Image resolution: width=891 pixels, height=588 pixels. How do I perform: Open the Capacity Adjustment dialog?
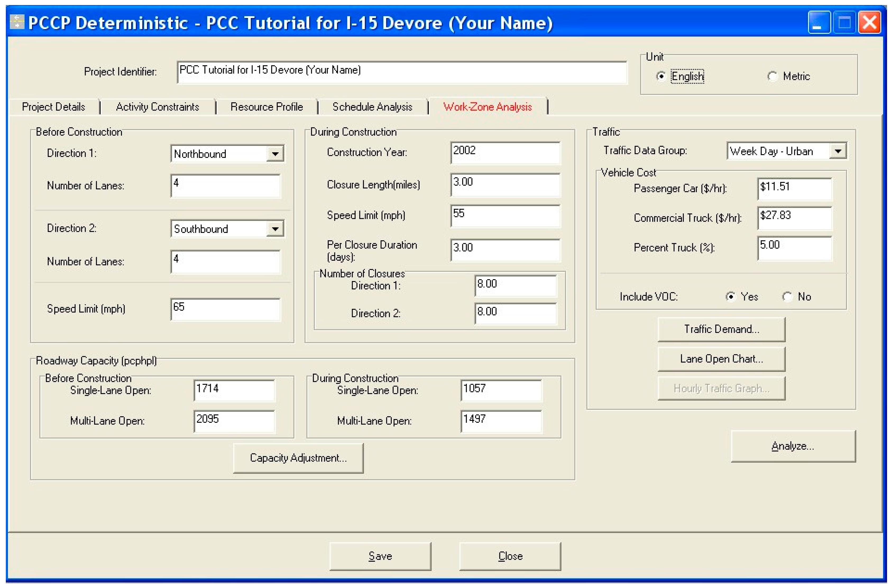click(298, 458)
